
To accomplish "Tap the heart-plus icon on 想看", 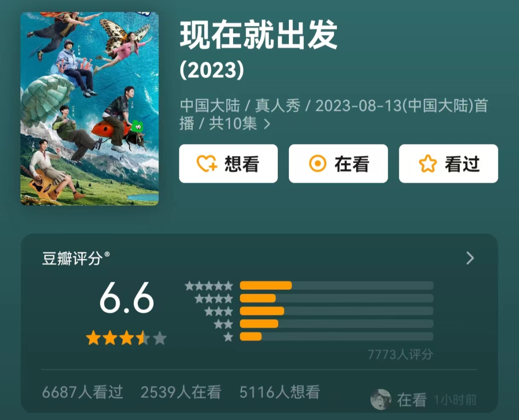I will click(207, 164).
